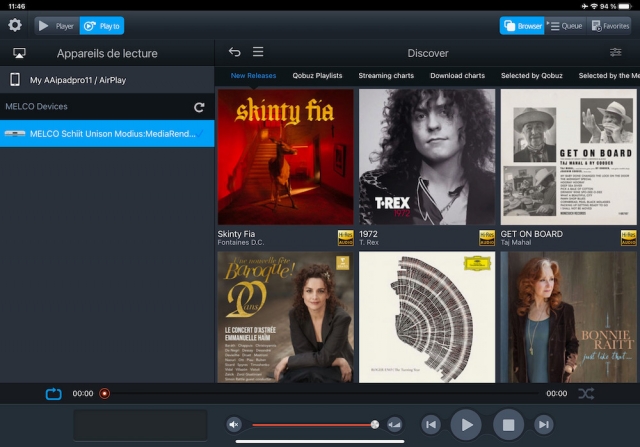The height and width of the screenshot is (447, 640).
Task: Select the Qobuz Playlists tab
Action: (317, 76)
